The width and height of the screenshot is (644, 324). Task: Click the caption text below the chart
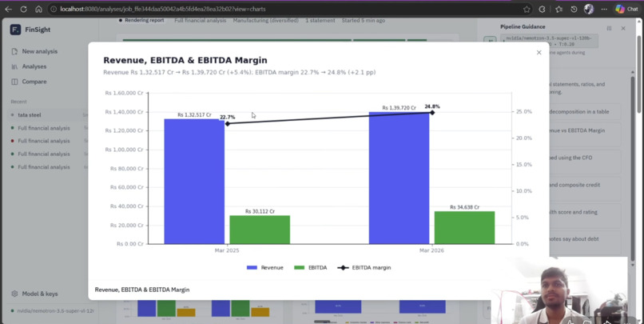(142, 290)
